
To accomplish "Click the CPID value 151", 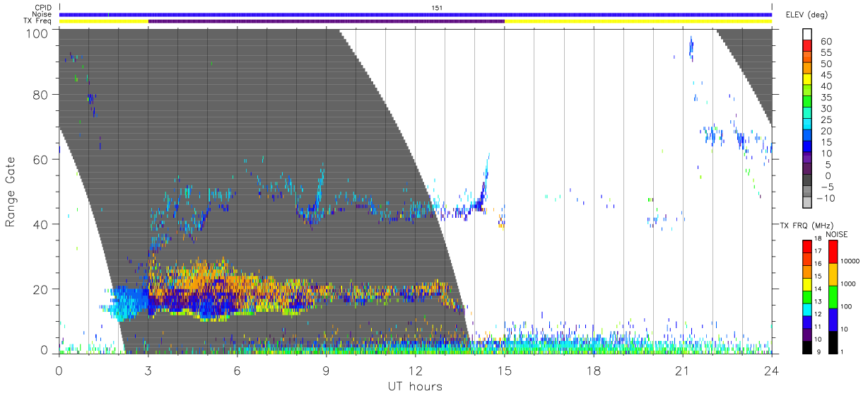I will 436,8.
